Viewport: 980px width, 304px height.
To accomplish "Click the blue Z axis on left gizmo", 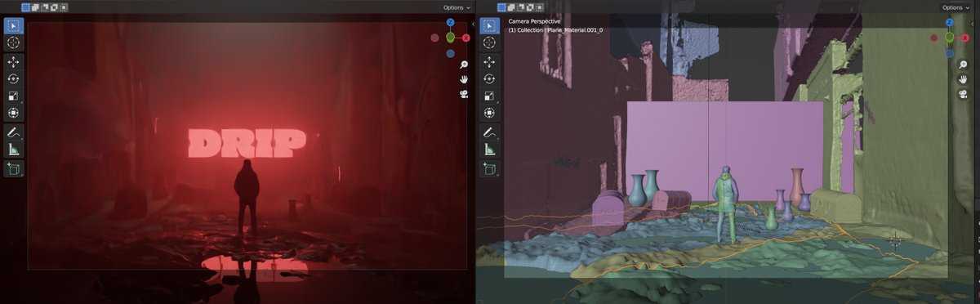I will click(x=450, y=23).
